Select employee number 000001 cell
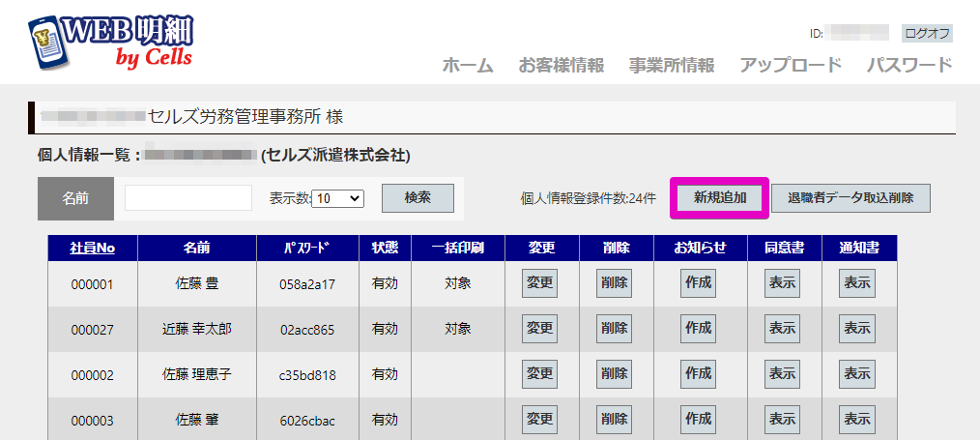Image resolution: width=980 pixels, height=440 pixels. click(93, 284)
